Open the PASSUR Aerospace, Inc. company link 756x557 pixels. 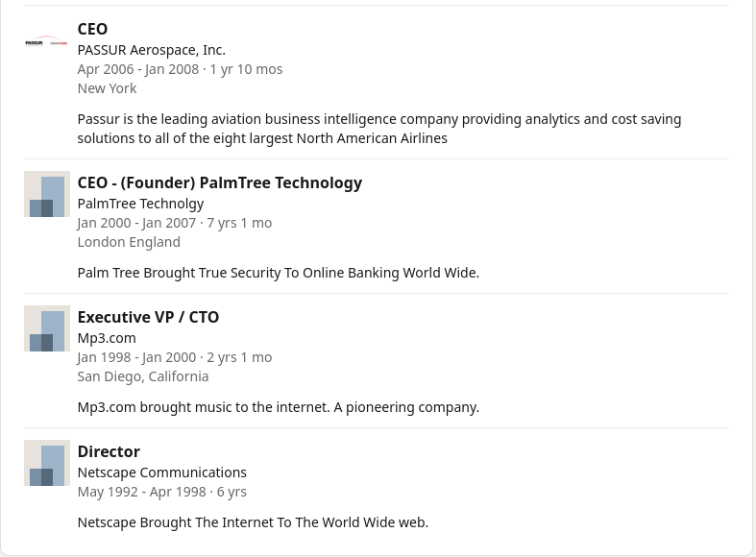tap(151, 49)
